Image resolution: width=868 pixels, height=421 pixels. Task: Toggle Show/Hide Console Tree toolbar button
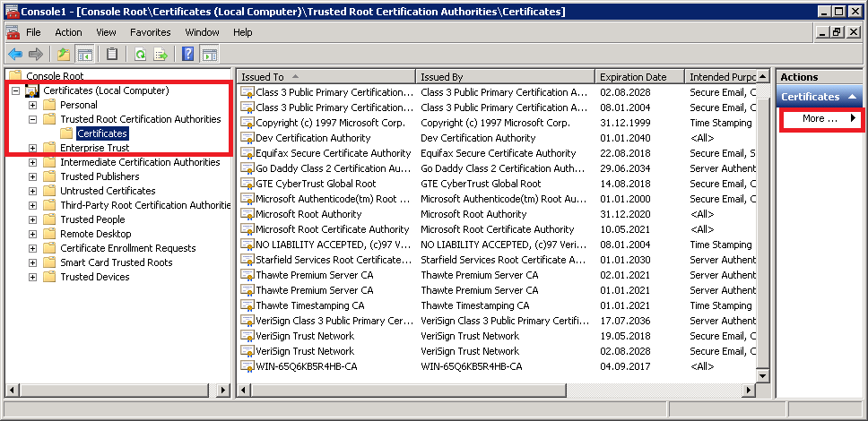[84, 55]
